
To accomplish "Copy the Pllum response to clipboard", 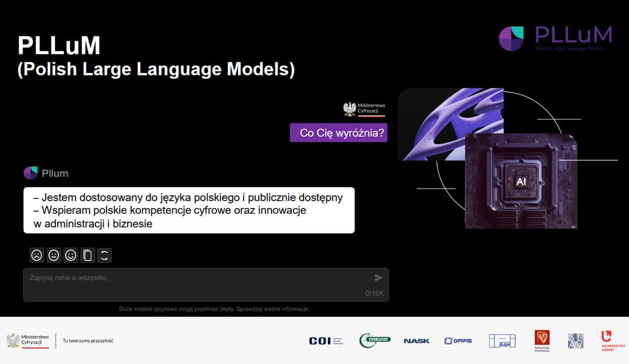I will (x=88, y=256).
